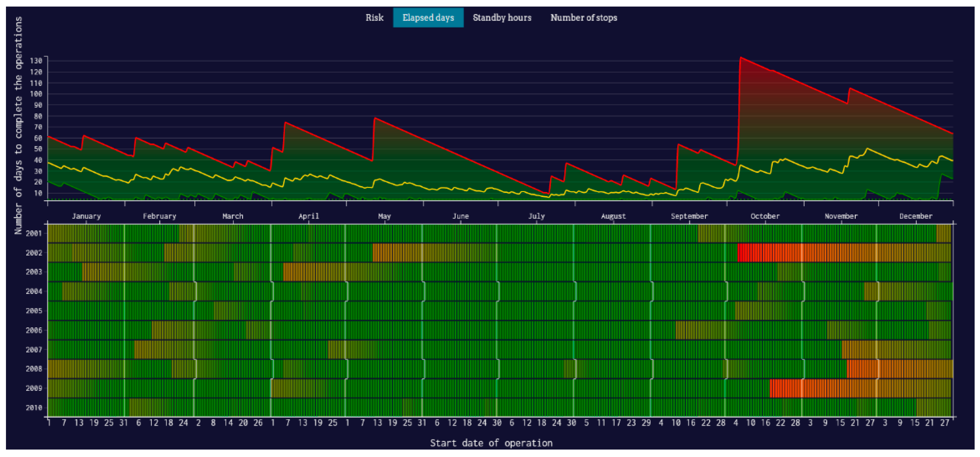Click the 2001 year row label

[x=34, y=233]
